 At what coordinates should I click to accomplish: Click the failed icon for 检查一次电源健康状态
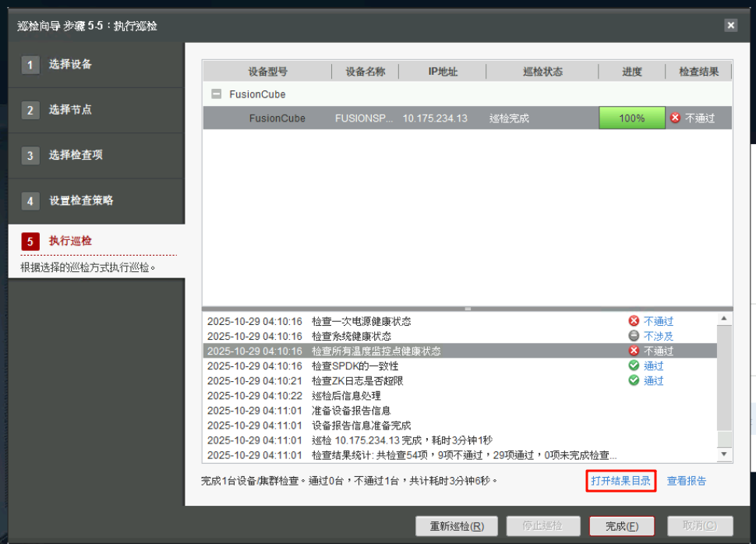[x=634, y=321]
